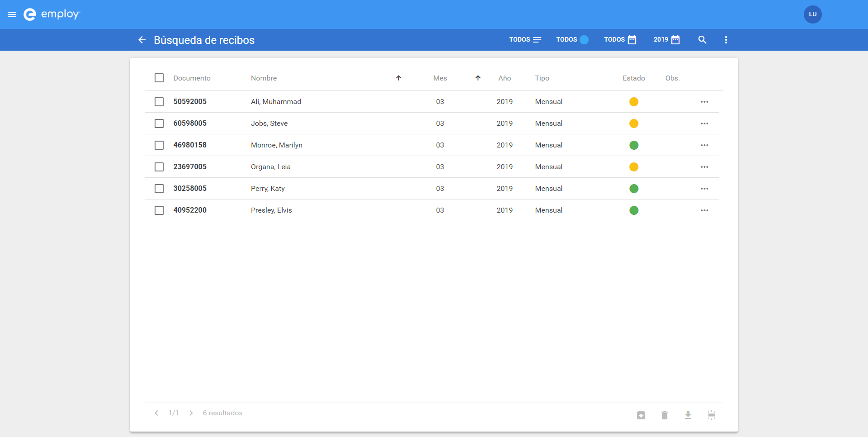
Task: Click the print icon in the footer
Action: (712, 415)
